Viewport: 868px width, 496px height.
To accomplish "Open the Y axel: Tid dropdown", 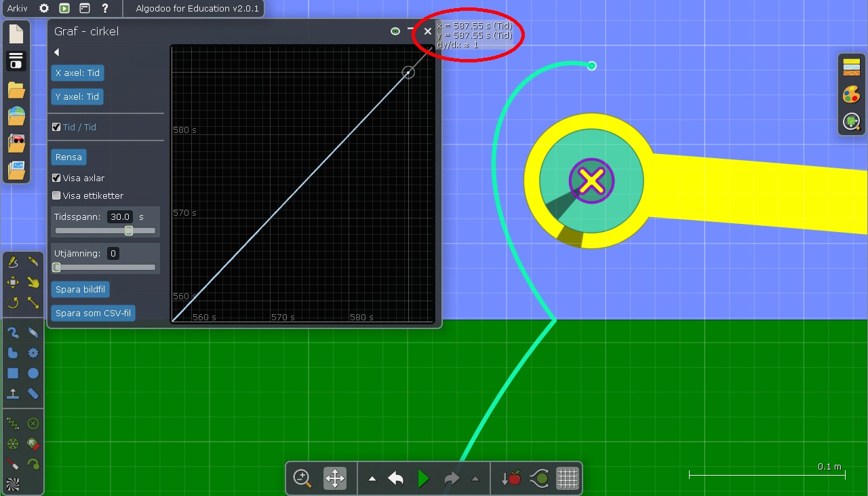I will [77, 96].
